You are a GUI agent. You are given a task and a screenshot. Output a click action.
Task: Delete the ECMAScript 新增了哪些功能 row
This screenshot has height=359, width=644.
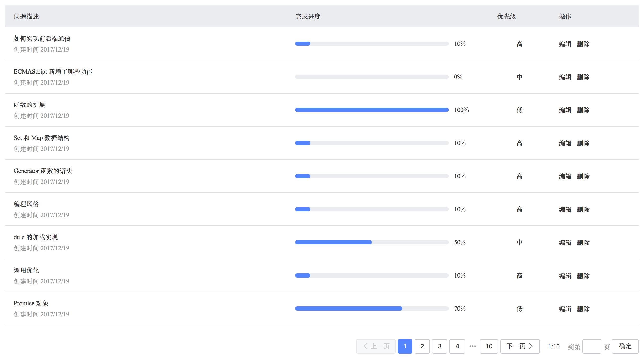pos(583,77)
